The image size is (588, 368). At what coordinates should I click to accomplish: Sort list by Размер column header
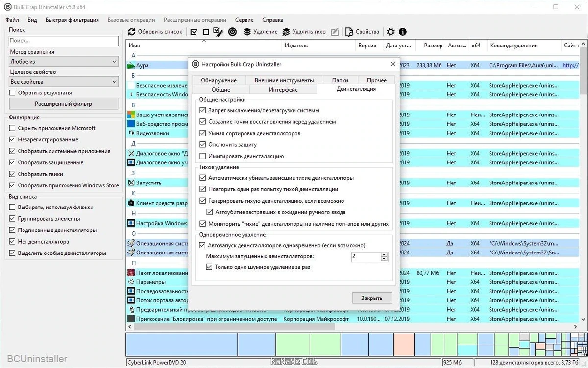[x=433, y=46]
